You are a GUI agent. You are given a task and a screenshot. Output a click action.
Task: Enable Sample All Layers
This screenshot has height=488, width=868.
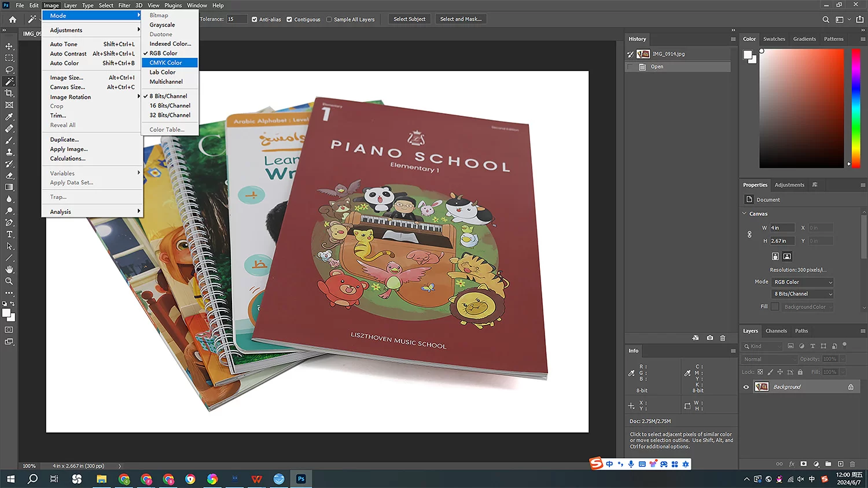tap(329, 19)
